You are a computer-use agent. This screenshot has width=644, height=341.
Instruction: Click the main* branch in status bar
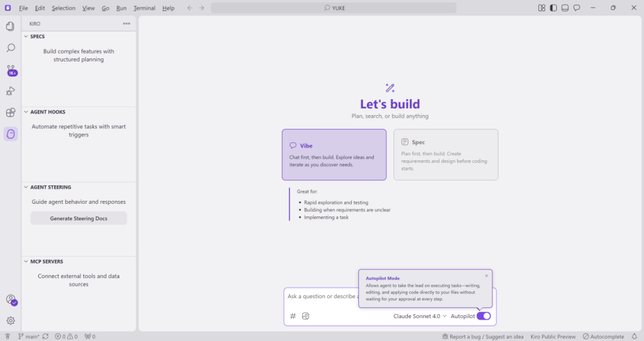pos(29,336)
